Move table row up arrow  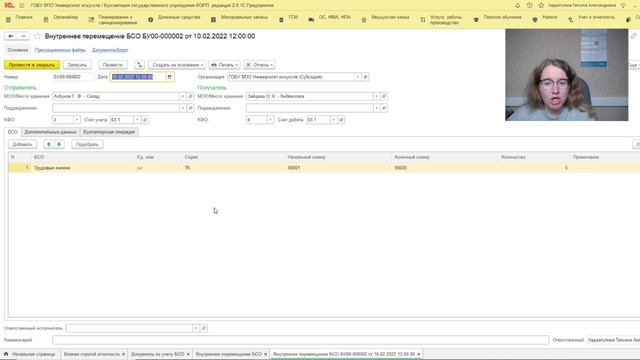pyautogui.click(x=49, y=144)
